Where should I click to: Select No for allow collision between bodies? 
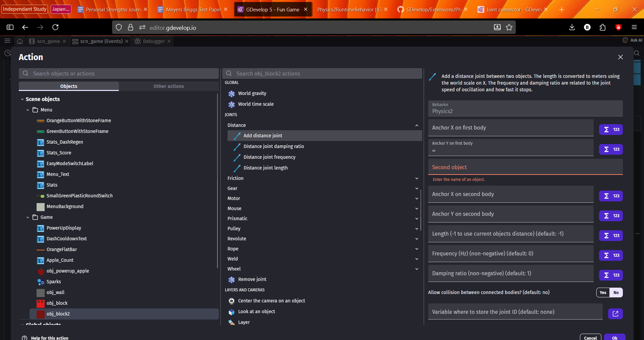(x=616, y=293)
